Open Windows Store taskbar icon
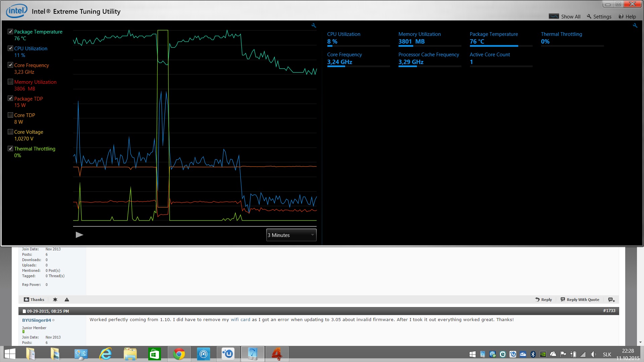This screenshot has width=644, height=362. coord(155,354)
